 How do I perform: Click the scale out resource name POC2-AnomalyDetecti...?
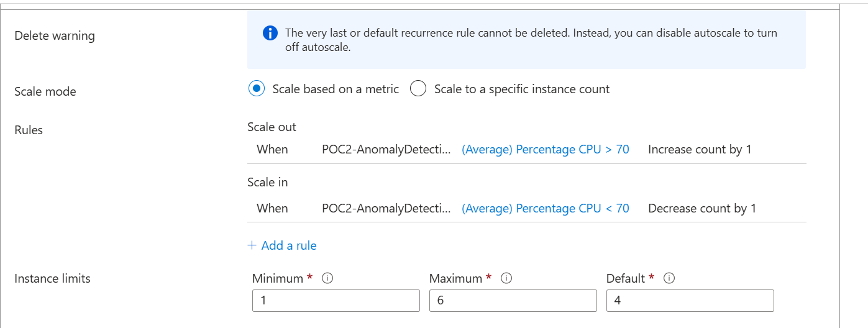tap(386, 149)
